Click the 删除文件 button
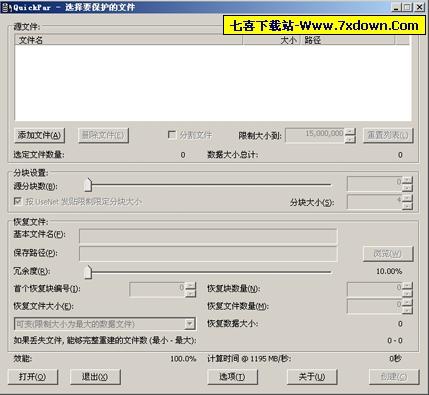429x395 pixels. point(103,135)
